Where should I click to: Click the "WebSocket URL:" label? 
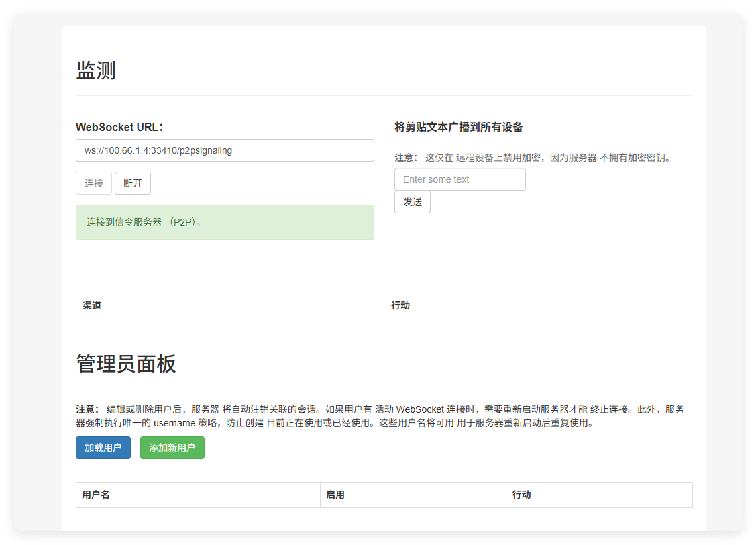tap(120, 127)
